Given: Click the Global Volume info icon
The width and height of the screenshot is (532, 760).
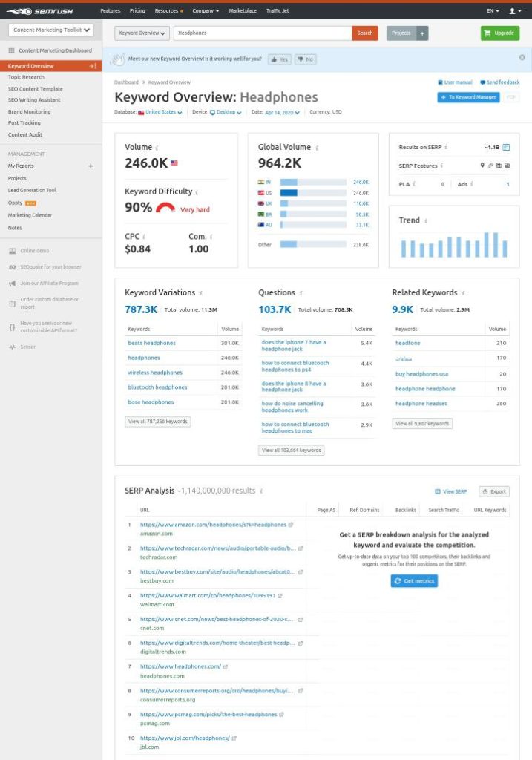Looking at the screenshot, I should click(x=317, y=148).
